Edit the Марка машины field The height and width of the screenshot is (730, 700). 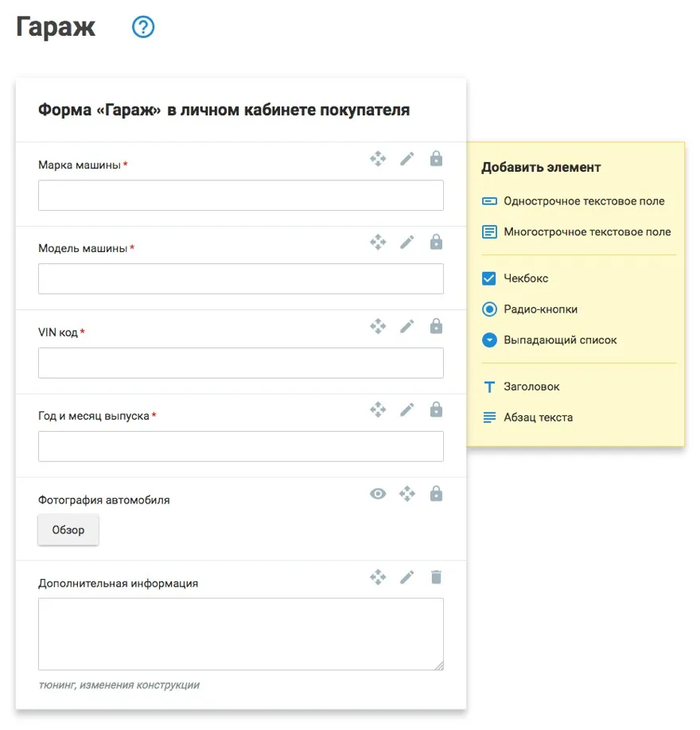click(x=407, y=159)
